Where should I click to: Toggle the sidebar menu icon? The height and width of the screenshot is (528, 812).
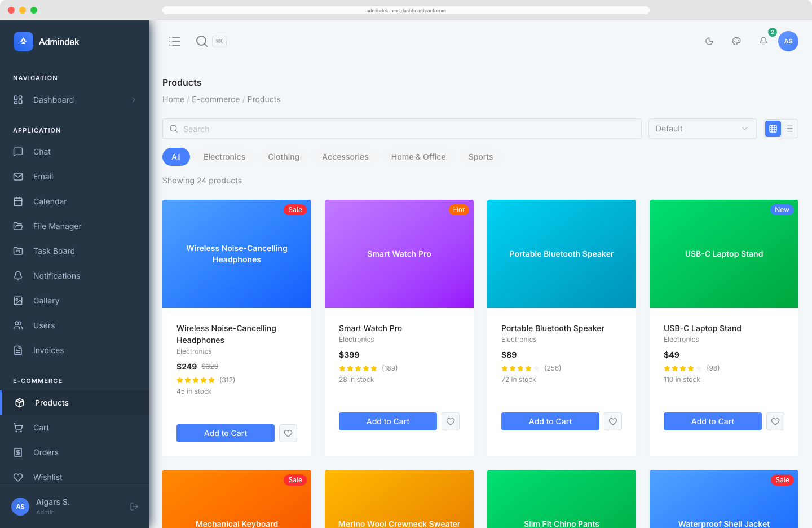(175, 41)
